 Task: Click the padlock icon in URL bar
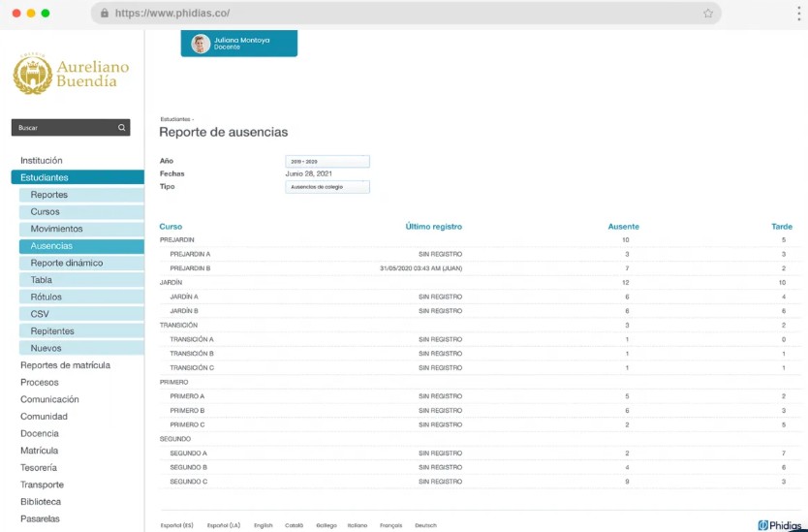(105, 14)
